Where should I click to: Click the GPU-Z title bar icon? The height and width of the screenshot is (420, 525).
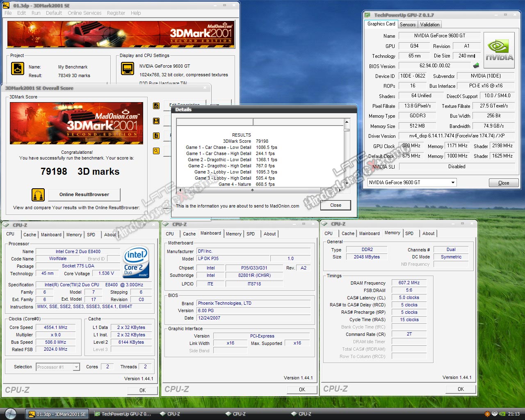[x=367, y=15]
